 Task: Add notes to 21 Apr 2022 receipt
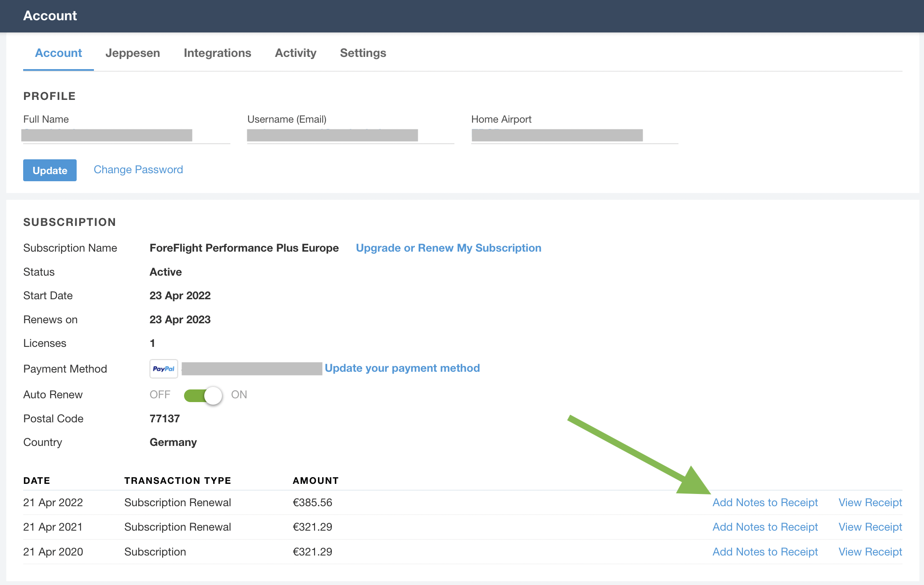(765, 502)
